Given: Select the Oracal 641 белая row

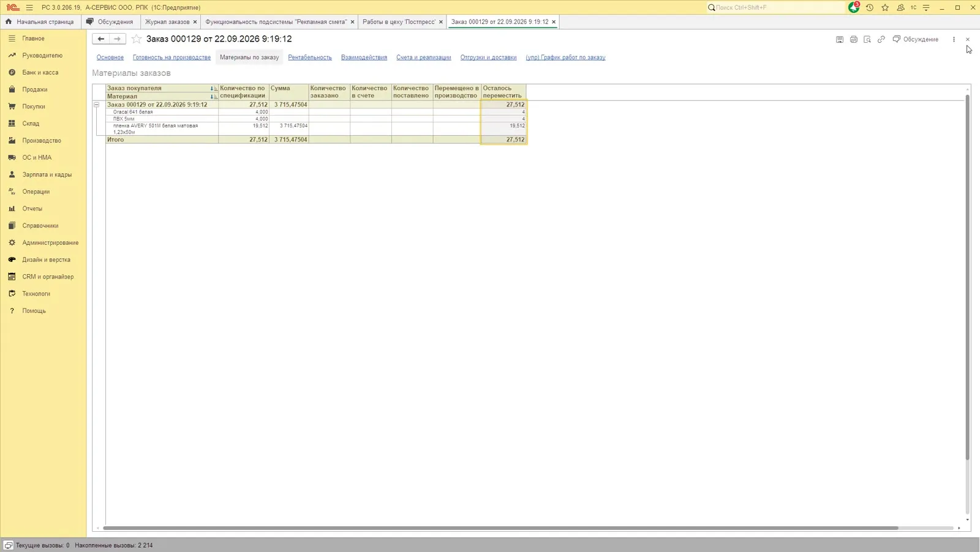Looking at the screenshot, I should click(x=315, y=112).
